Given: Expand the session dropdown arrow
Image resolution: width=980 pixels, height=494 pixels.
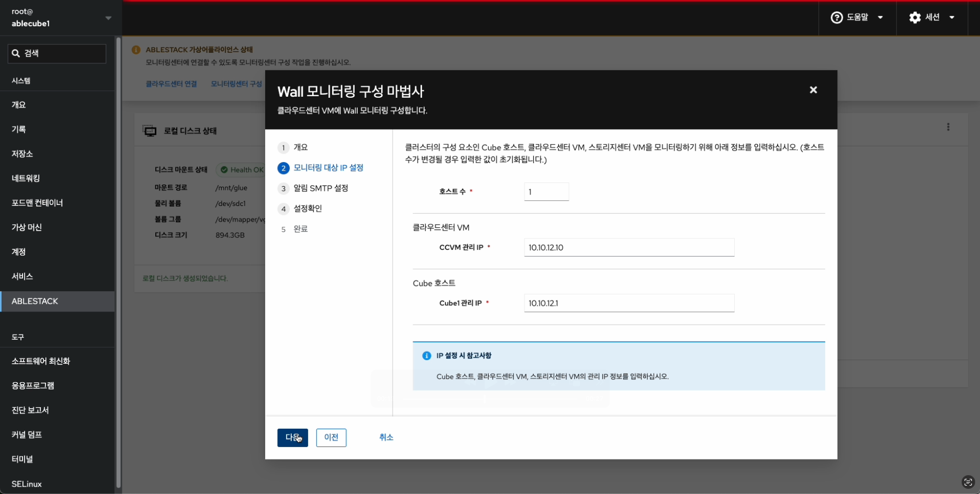Looking at the screenshot, I should click(952, 18).
